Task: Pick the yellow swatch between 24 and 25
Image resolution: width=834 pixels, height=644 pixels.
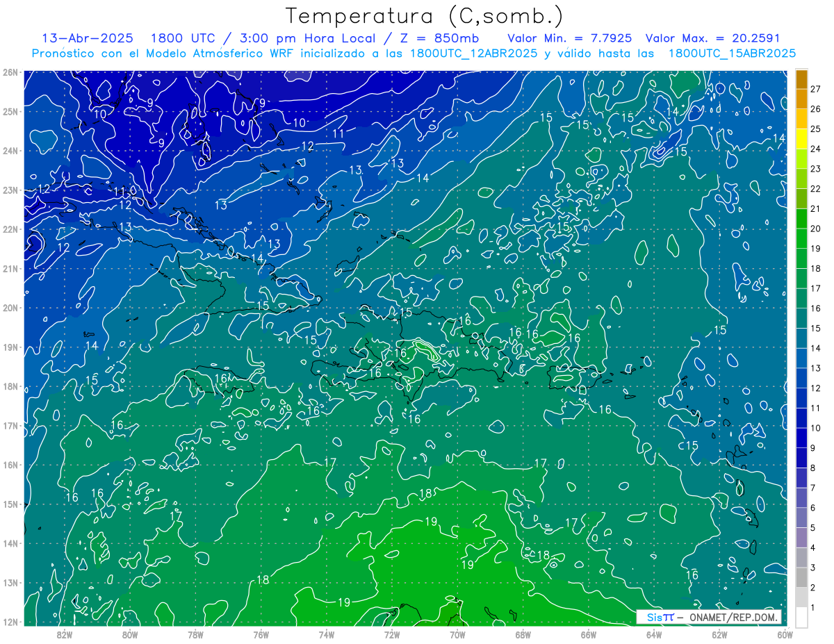Action: tap(801, 139)
